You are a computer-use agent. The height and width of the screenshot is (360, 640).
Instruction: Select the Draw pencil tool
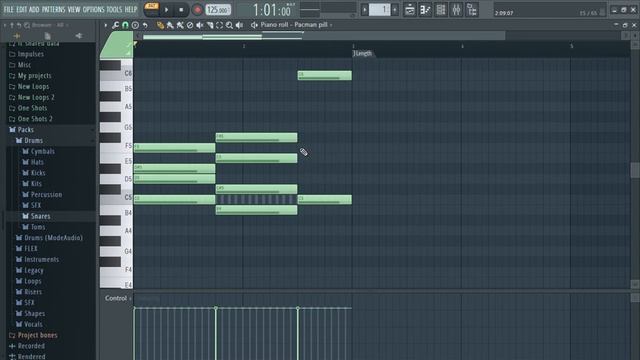[160, 25]
